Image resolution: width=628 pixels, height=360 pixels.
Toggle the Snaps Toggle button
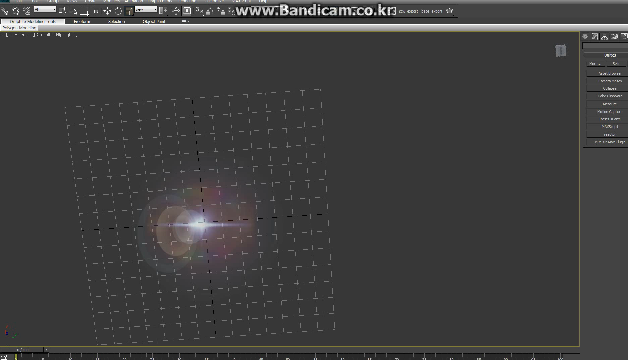tap(198, 11)
